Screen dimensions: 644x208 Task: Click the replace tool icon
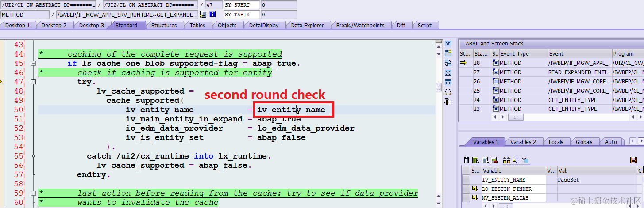coord(448,63)
